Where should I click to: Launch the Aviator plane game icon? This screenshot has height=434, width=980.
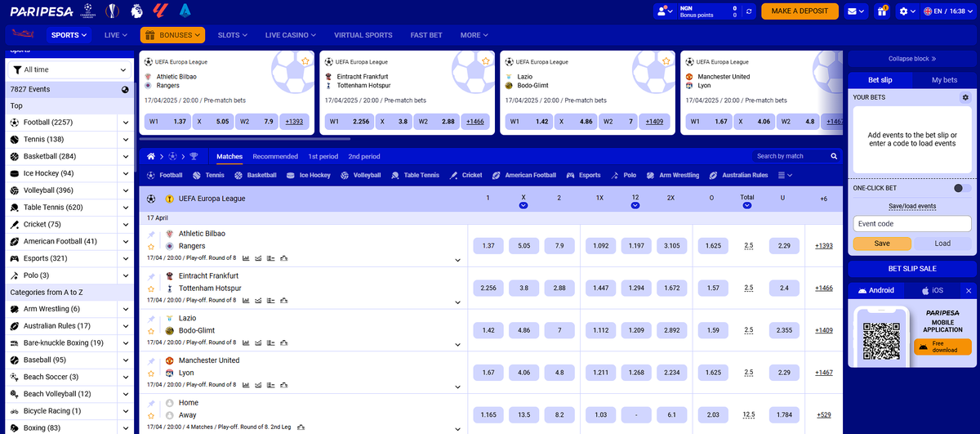24,35
